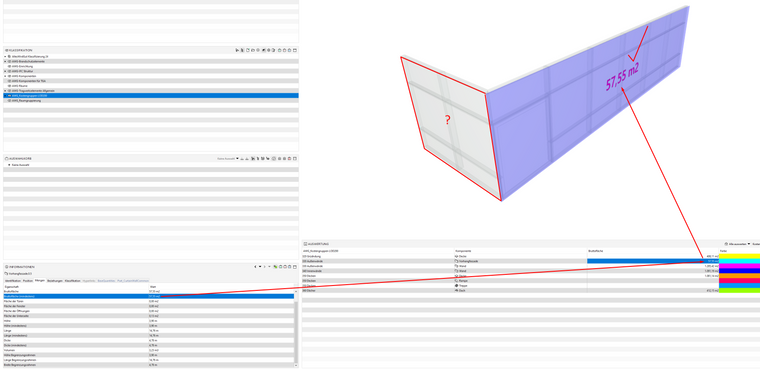Select the Fläche der Unterseite property row
This screenshot has height=369, width=760.
point(149,316)
